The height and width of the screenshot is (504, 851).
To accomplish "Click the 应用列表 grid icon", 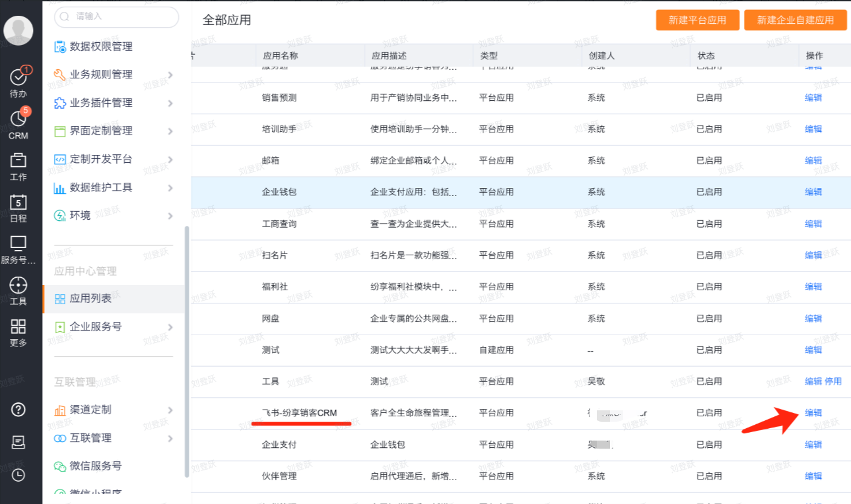I will point(60,299).
